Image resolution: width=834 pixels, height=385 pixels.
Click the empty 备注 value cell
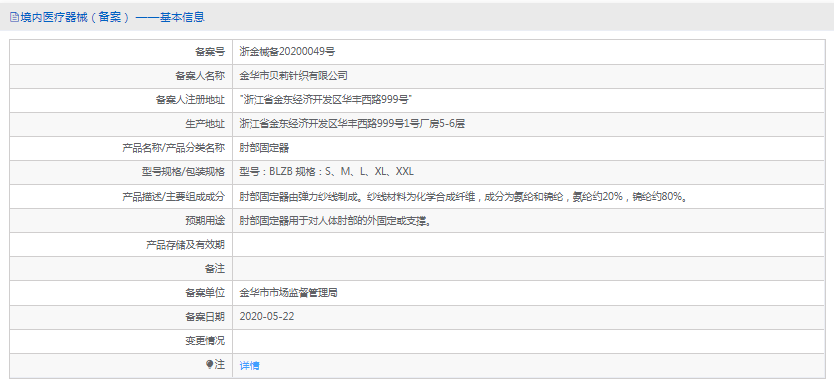528,269
